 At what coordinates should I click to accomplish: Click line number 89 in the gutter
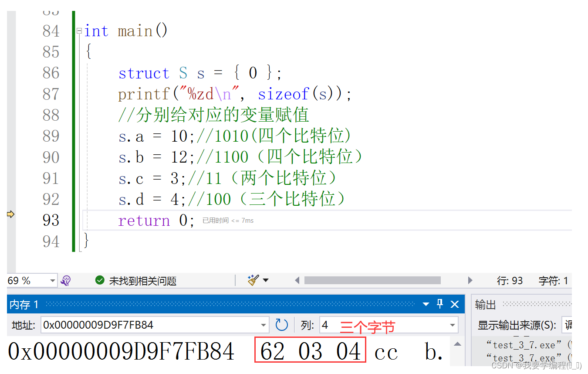[51, 136]
